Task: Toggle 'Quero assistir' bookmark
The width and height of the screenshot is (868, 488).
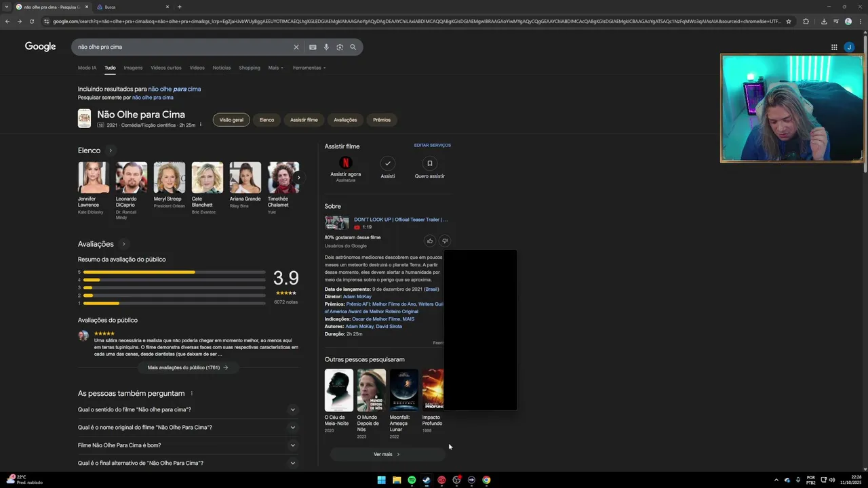Action: click(429, 163)
